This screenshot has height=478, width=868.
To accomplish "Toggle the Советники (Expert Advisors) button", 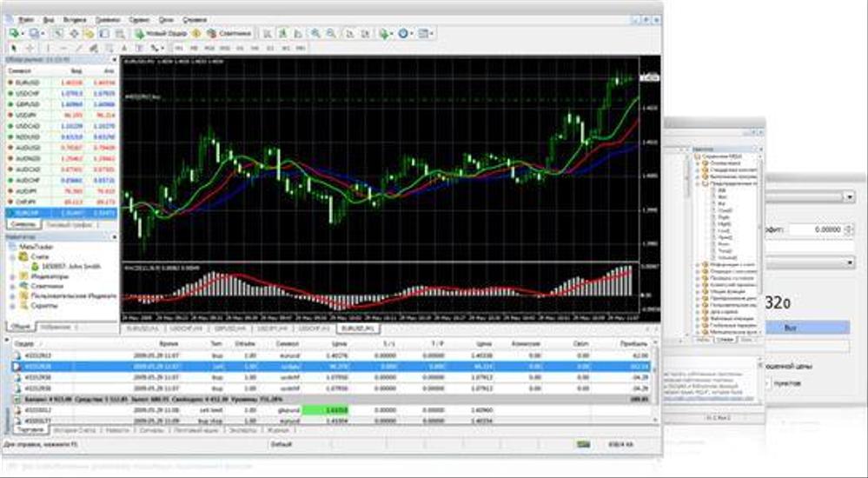I will pyautogui.click(x=229, y=34).
